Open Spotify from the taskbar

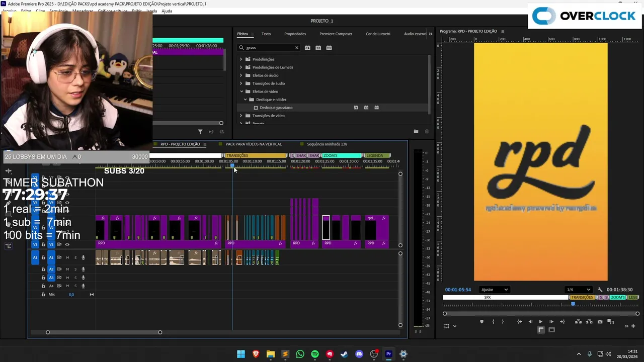315,354
